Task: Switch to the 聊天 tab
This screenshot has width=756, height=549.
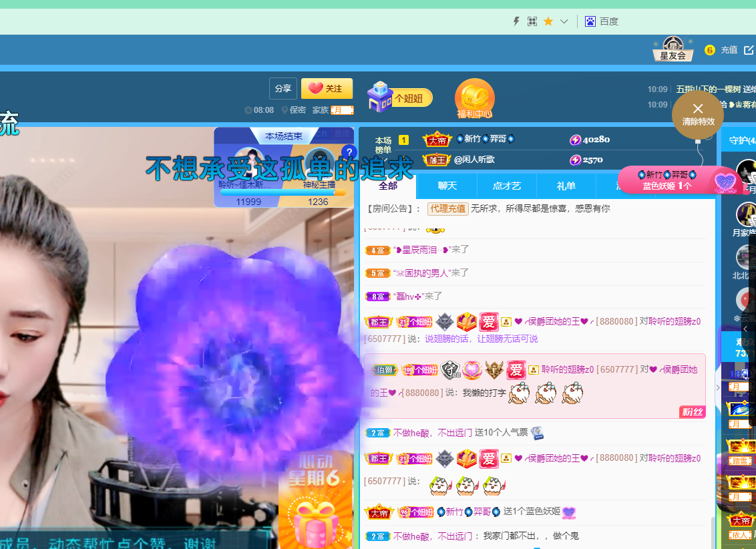Action: (x=447, y=186)
